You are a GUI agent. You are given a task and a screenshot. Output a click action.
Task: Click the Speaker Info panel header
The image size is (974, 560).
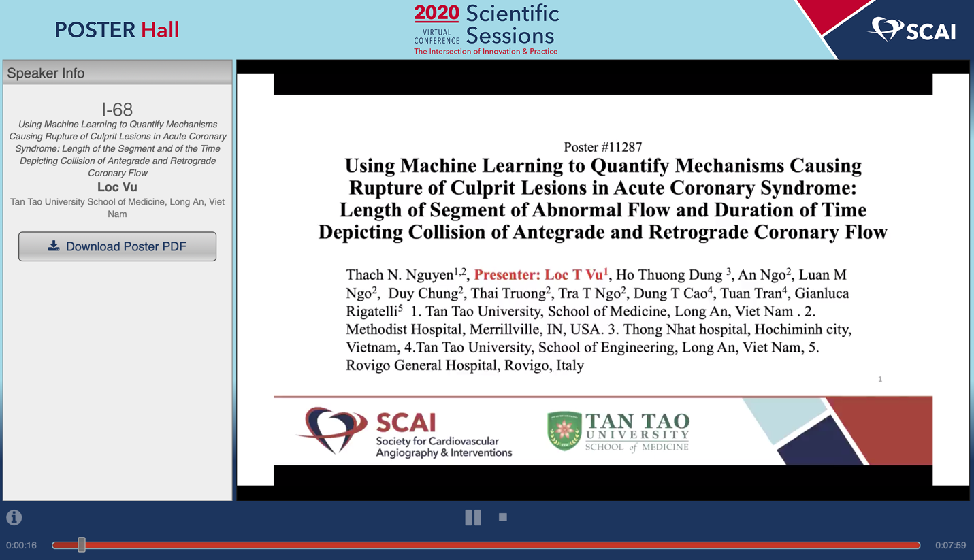(x=117, y=73)
